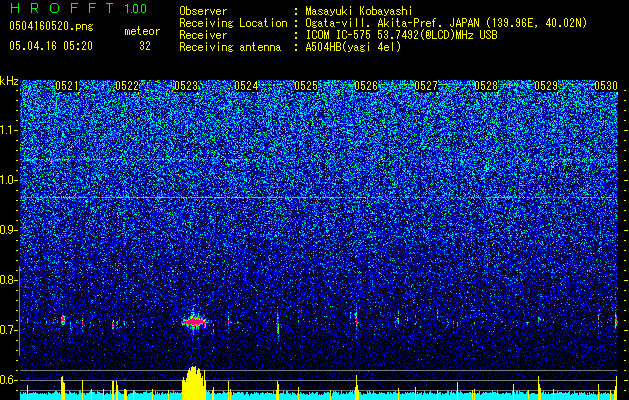629x400 pixels.
Task: Click the 0525 time marker
Action: pyautogui.click(x=306, y=86)
